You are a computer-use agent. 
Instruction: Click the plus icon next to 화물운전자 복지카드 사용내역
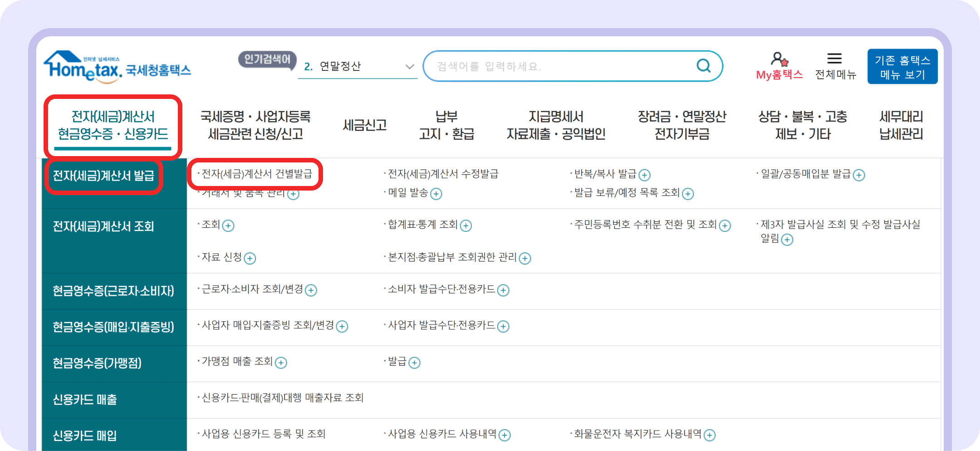(710, 435)
